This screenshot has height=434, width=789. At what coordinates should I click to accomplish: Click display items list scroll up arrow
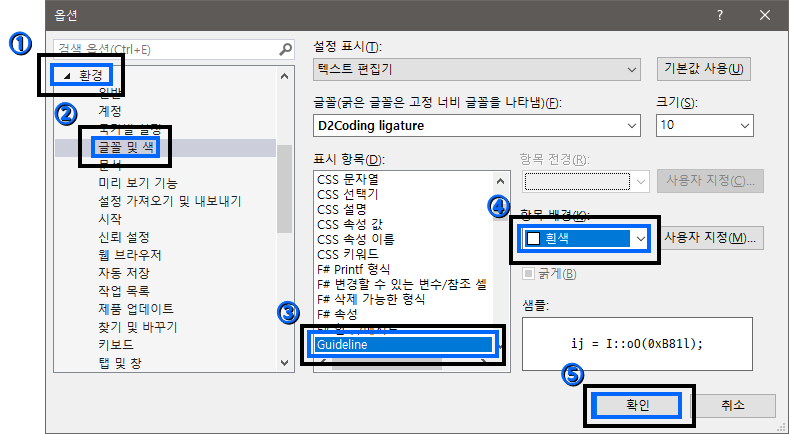pos(500,181)
